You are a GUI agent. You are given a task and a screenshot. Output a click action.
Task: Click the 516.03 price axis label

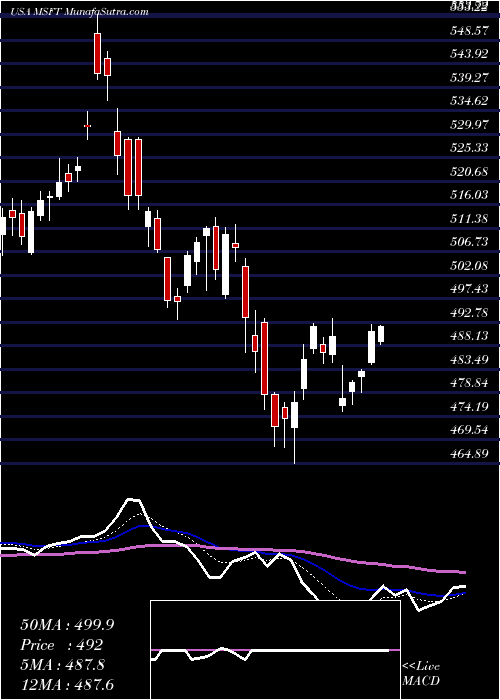[x=468, y=195]
